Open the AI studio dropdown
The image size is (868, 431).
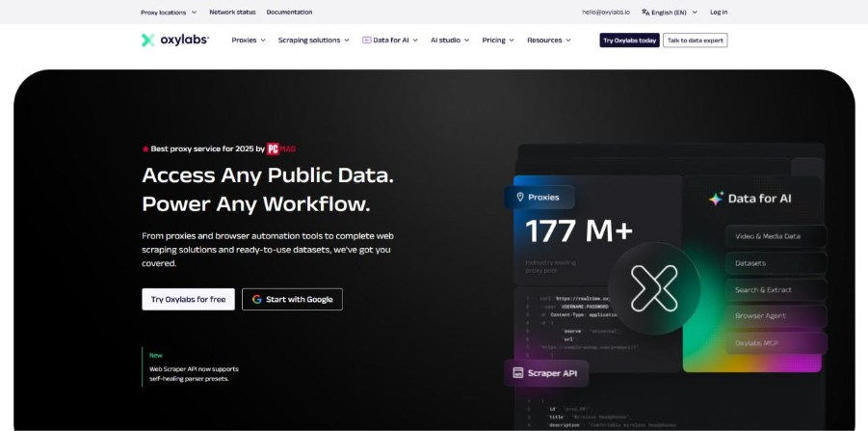coord(450,40)
